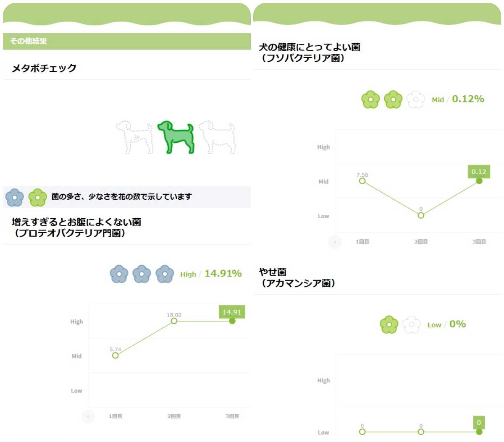Click the highlighted green dog icon

click(x=176, y=137)
